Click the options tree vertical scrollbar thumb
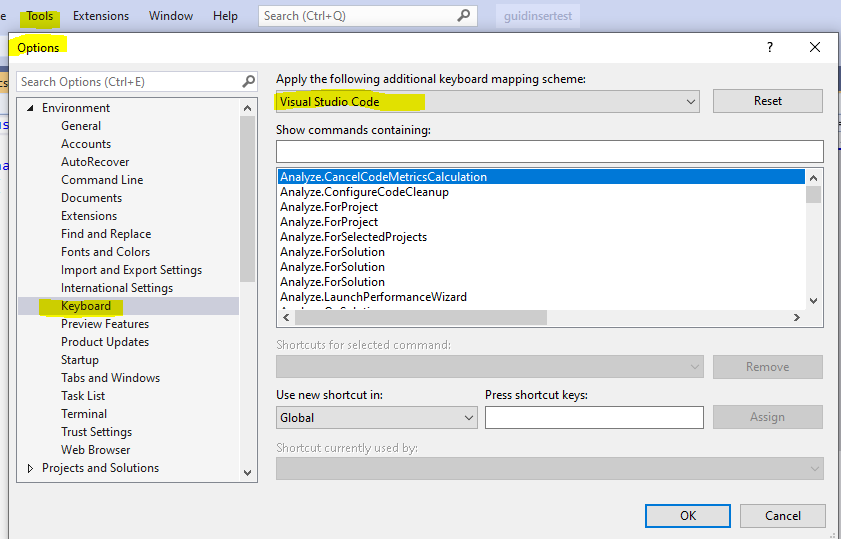Viewport: 841px width, 539px height. pos(247,199)
